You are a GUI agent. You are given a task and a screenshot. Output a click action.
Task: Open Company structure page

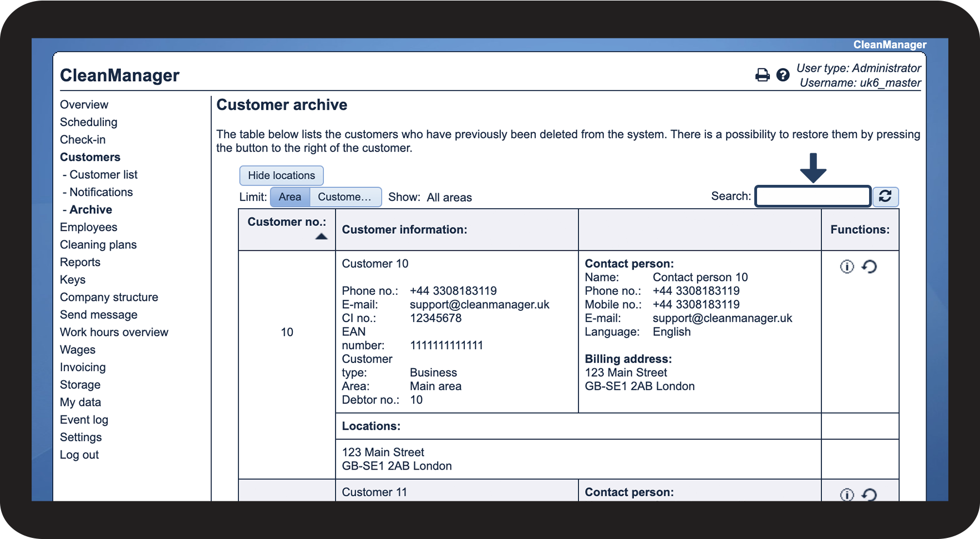coord(109,298)
